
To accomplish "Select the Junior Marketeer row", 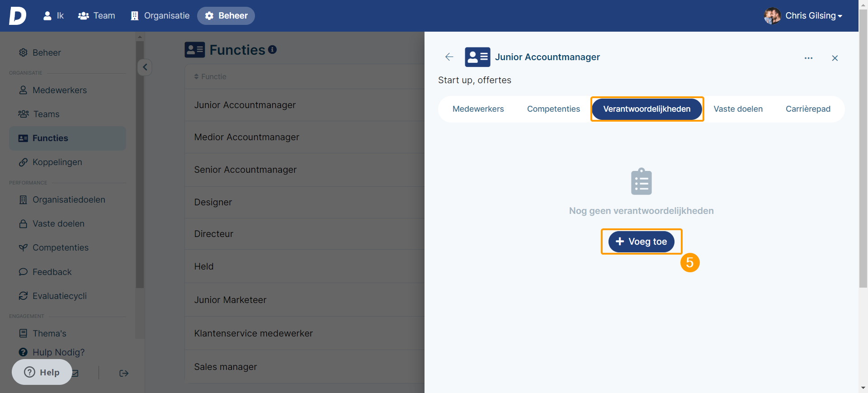I will tap(305, 300).
